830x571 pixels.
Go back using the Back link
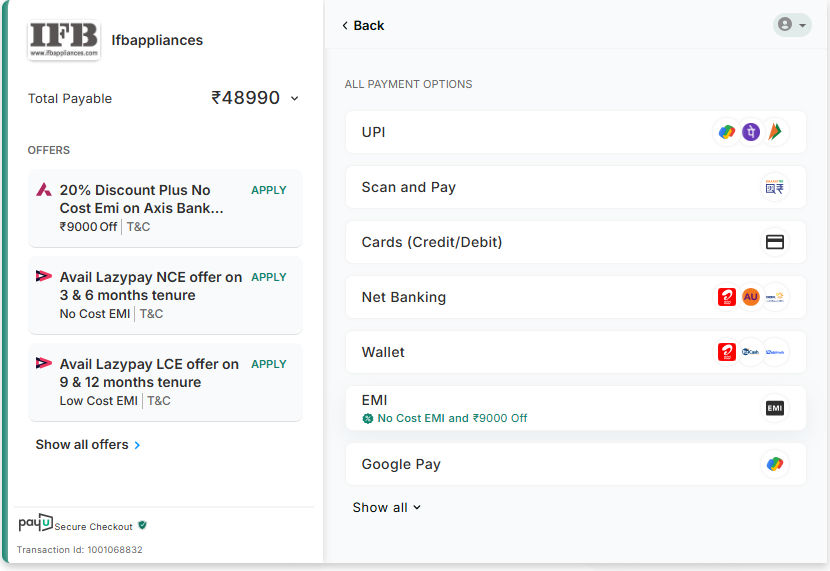pyautogui.click(x=363, y=25)
